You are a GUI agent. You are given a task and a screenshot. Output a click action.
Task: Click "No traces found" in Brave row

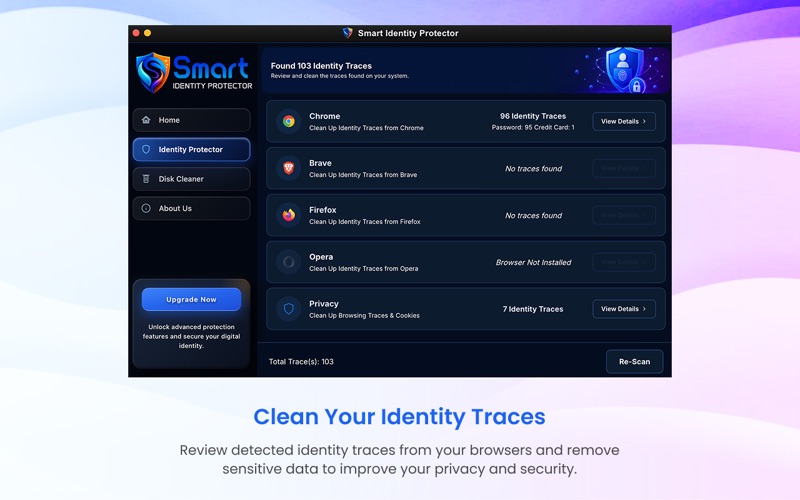click(533, 169)
